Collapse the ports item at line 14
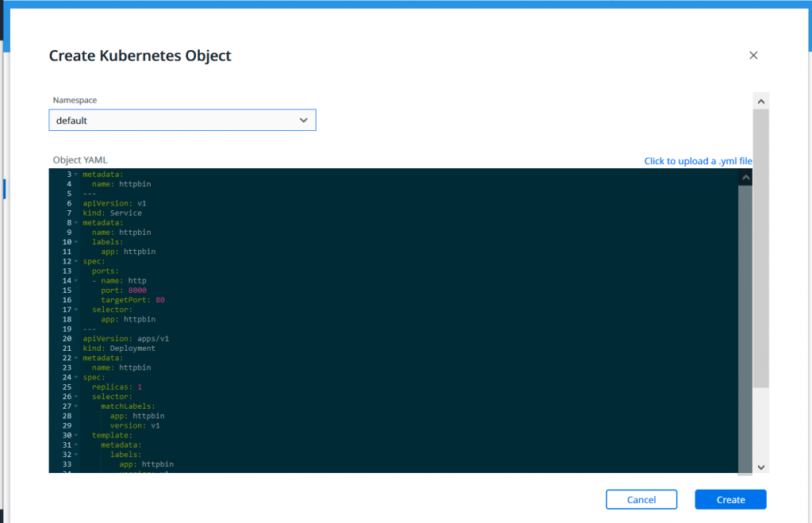Screen dimensions: 812x523 [76, 281]
